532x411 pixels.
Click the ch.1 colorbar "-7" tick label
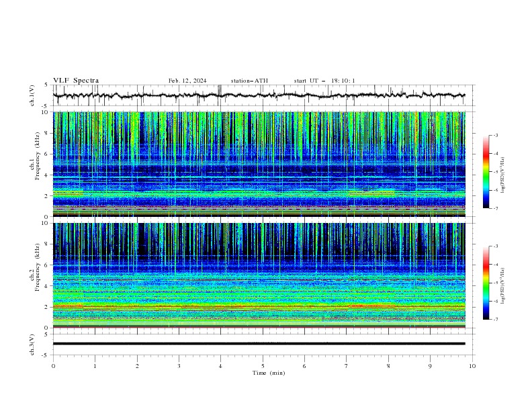point(496,208)
